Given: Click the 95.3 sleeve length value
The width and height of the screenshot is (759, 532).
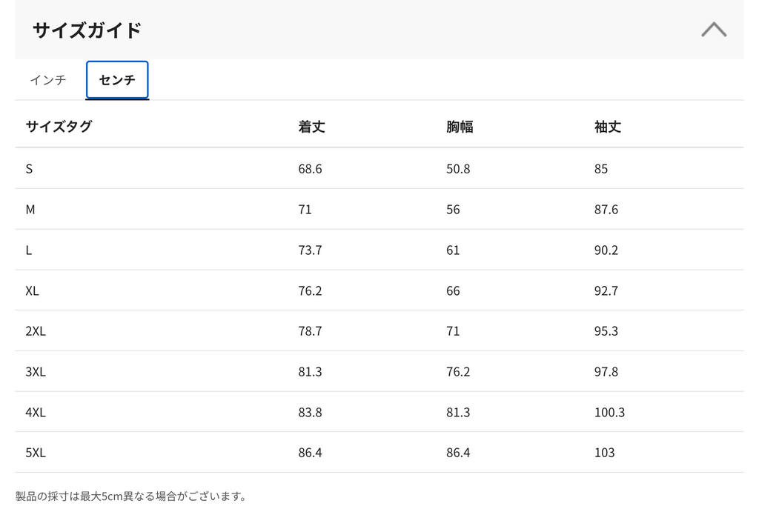Looking at the screenshot, I should tap(606, 331).
